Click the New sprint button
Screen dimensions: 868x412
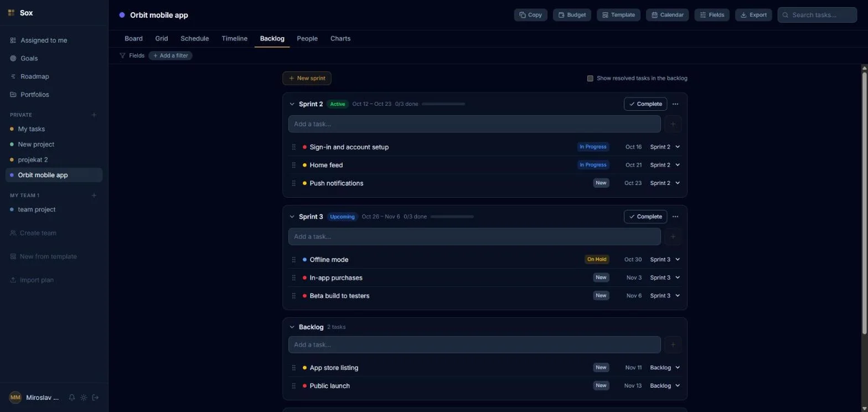coord(307,78)
